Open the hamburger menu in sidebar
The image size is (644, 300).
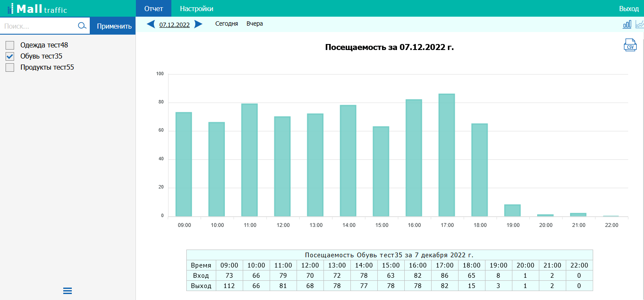(x=68, y=291)
